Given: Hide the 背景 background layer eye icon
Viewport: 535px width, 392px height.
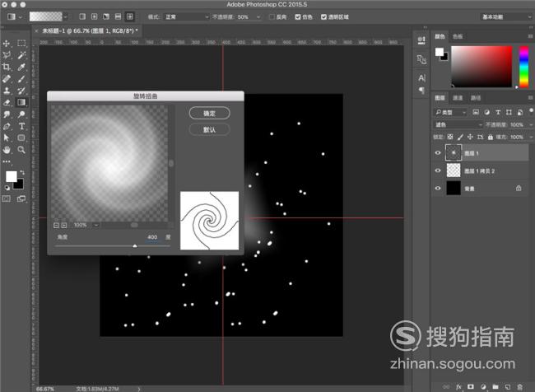Looking at the screenshot, I should pyautogui.click(x=438, y=188).
